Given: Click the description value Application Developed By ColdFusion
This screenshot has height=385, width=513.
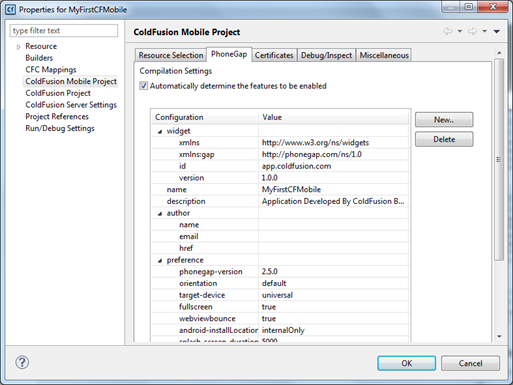Looking at the screenshot, I should pyautogui.click(x=333, y=201).
